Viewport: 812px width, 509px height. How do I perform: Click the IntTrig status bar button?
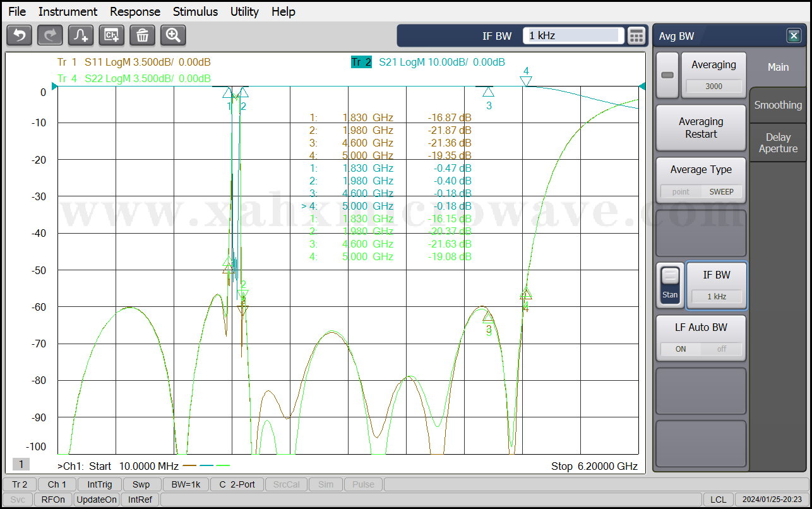[x=100, y=484]
